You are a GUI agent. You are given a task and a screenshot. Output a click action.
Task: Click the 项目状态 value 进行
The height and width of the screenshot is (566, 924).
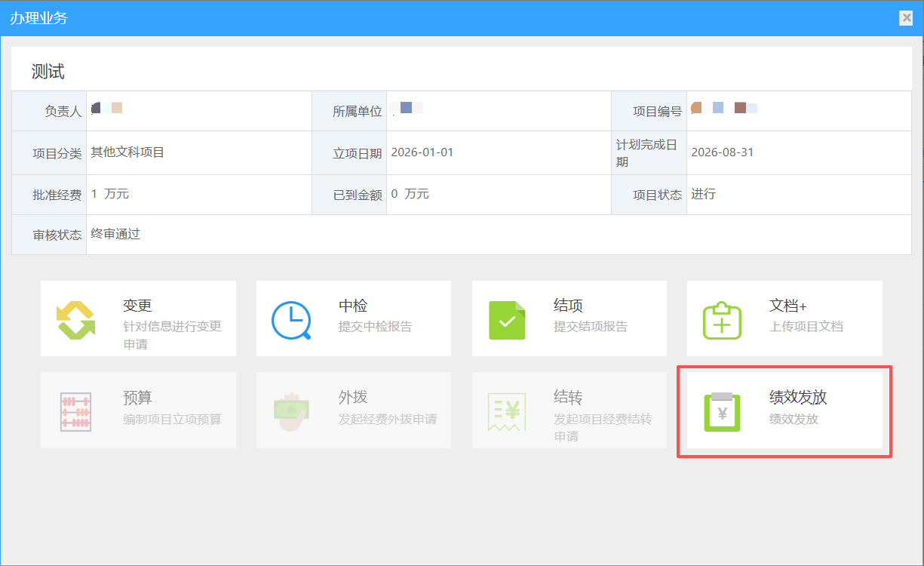pos(704,194)
